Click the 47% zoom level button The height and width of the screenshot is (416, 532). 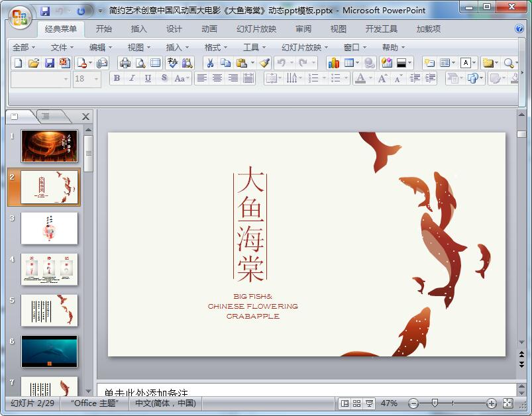click(x=389, y=403)
